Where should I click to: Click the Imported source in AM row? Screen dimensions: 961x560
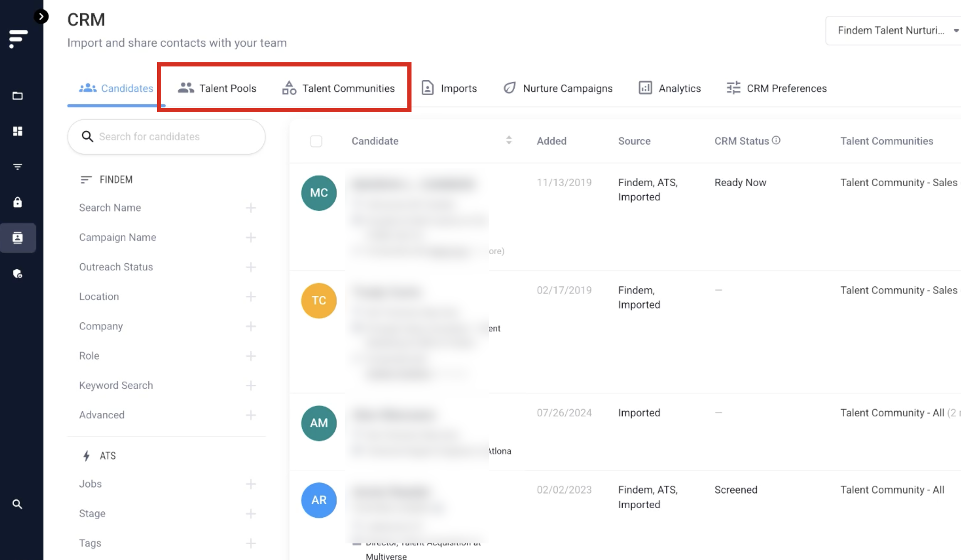click(639, 413)
